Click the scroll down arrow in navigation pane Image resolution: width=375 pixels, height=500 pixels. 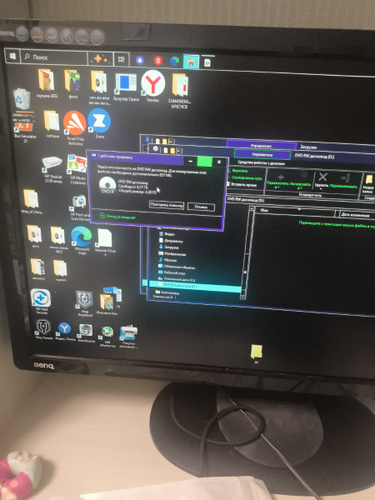point(243,297)
